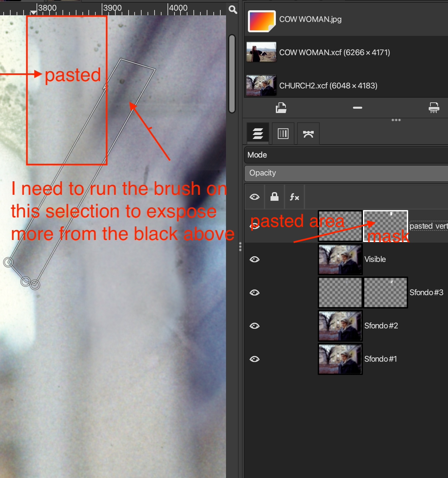Select the pasted vert layer thumbnail
The height and width of the screenshot is (478, 448).
[x=340, y=226]
